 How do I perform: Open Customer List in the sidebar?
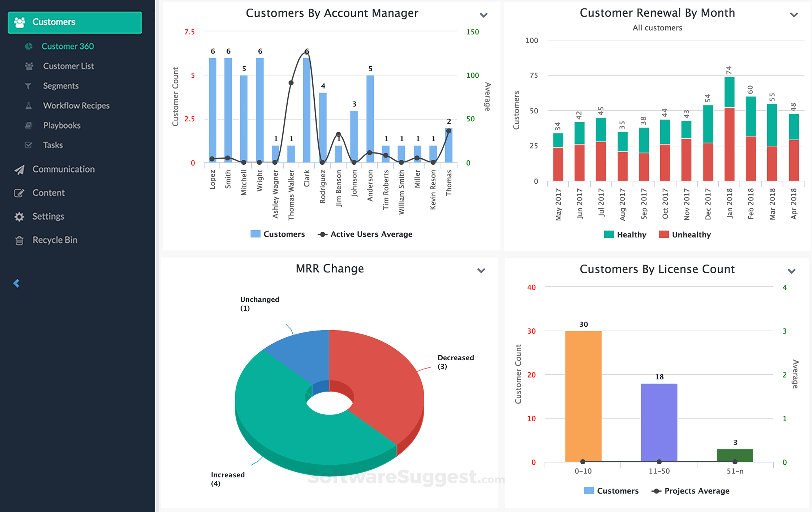(x=68, y=66)
